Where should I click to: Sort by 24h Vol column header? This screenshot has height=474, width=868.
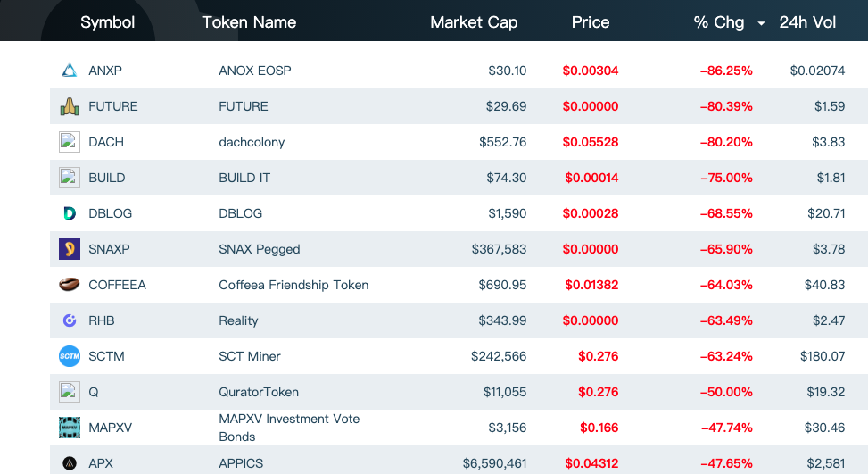pos(807,22)
